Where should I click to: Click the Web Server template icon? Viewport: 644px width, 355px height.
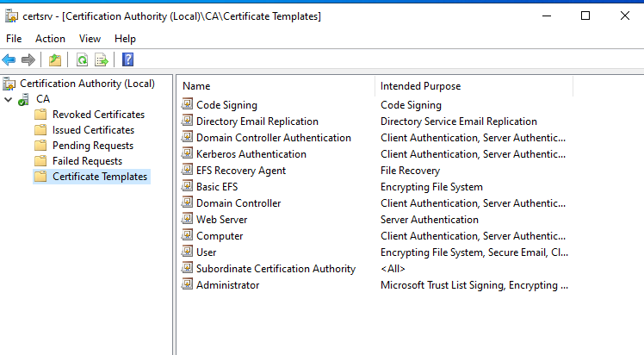188,220
